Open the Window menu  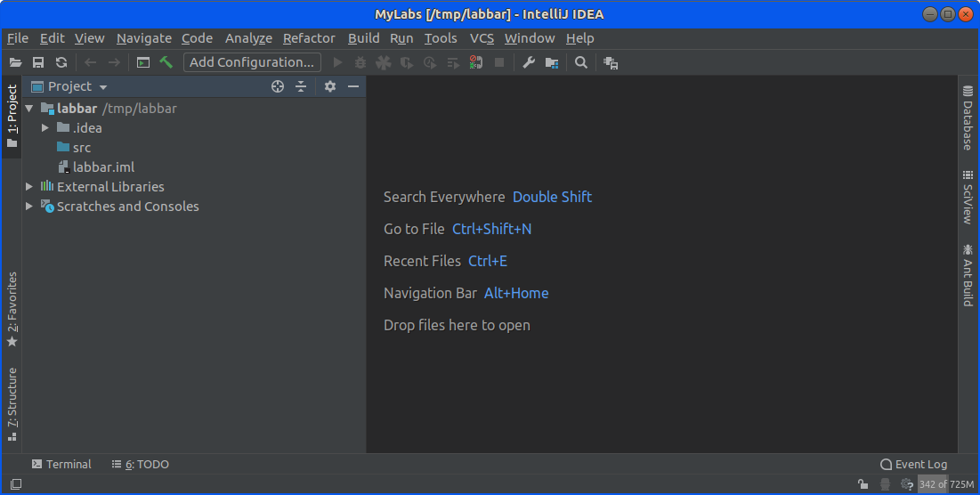click(x=530, y=38)
